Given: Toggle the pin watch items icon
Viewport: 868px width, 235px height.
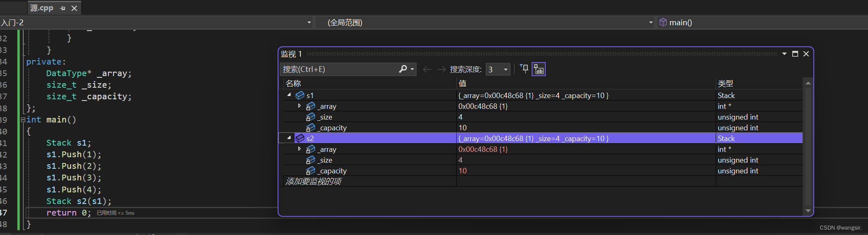Looking at the screenshot, I should [x=524, y=69].
